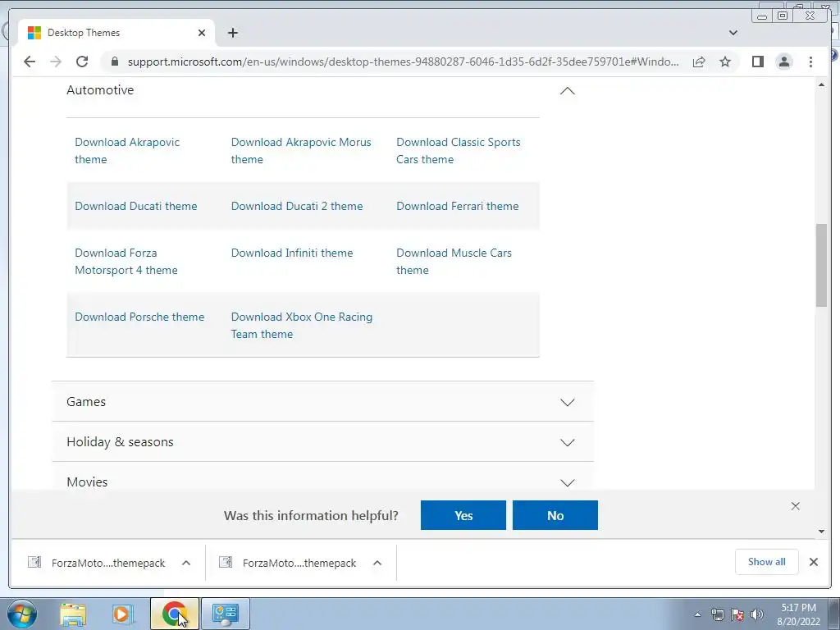This screenshot has height=630, width=840.
Task: Open Windows Explorer from taskbar
Action: [x=73, y=614]
